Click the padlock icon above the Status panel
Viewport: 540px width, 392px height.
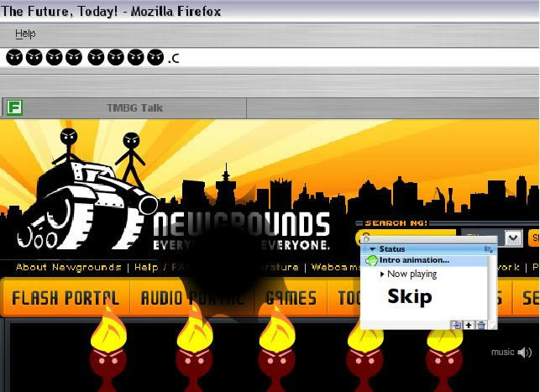(x=366, y=238)
